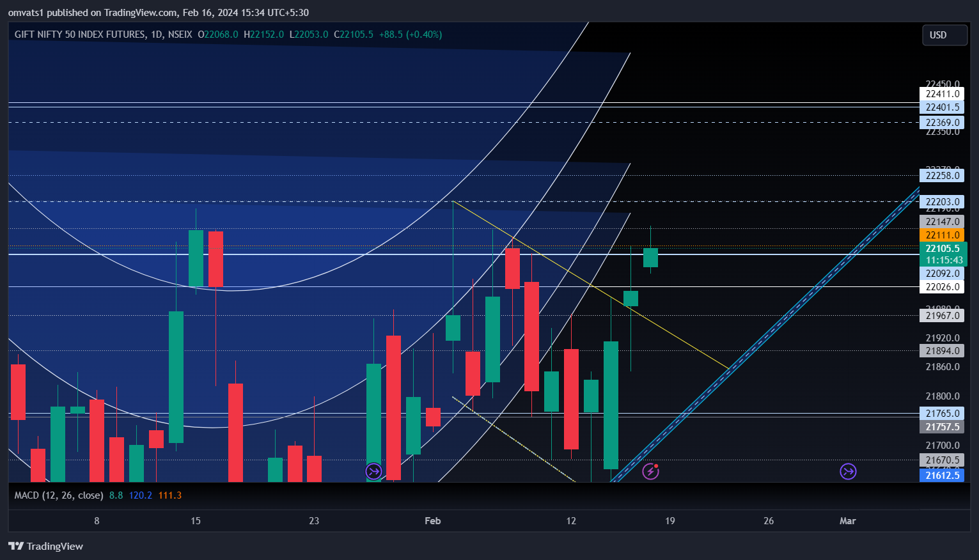Click the 21670.5 price label
The image size is (979, 560).
click(942, 460)
